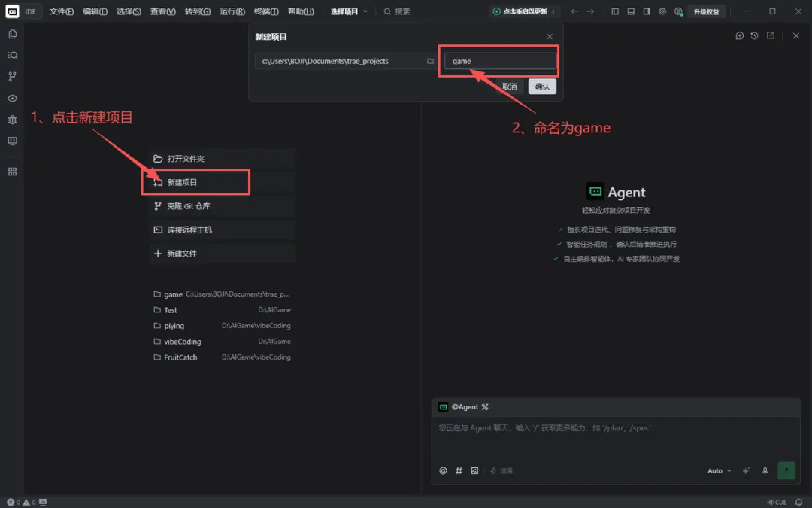Viewport: 812px width, 508px height.
Task: Open the Explorer files icon in sidebar
Action: point(13,34)
